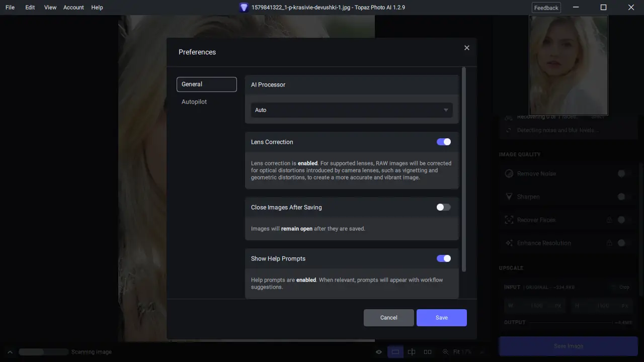Image resolution: width=644 pixels, height=362 pixels.
Task: Click the lock icon beside Enhance Resolution
Action: [x=609, y=243]
